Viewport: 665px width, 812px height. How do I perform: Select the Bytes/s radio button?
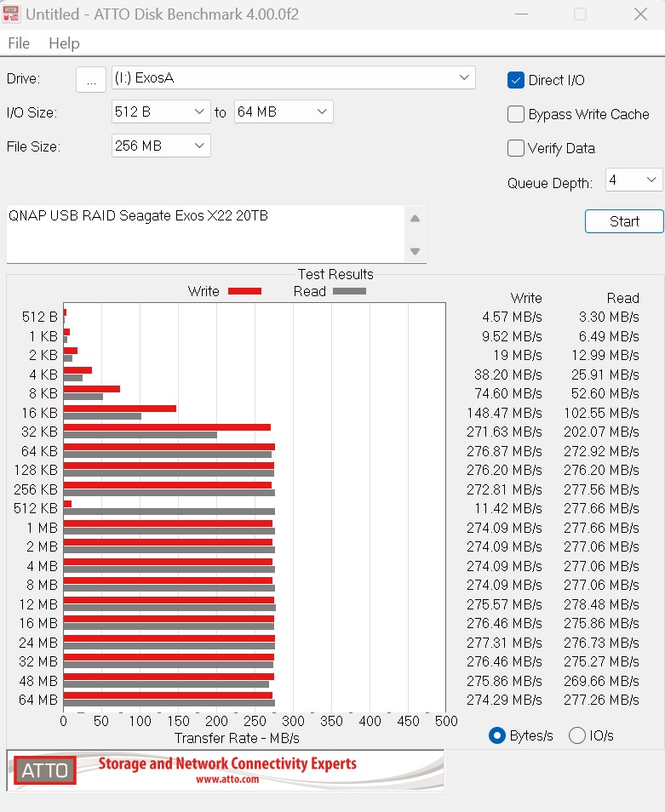point(497,735)
